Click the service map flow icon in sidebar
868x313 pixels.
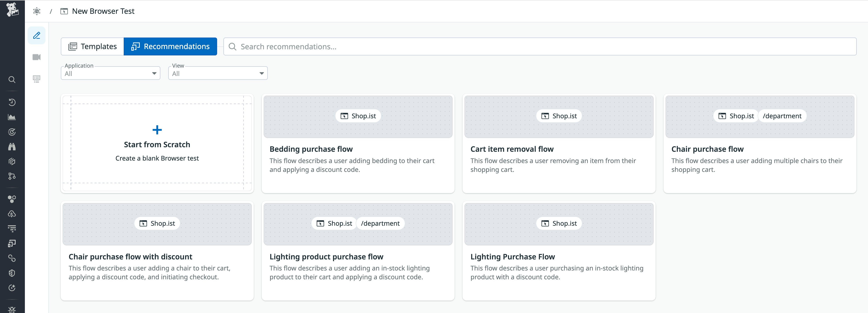pos(12,176)
